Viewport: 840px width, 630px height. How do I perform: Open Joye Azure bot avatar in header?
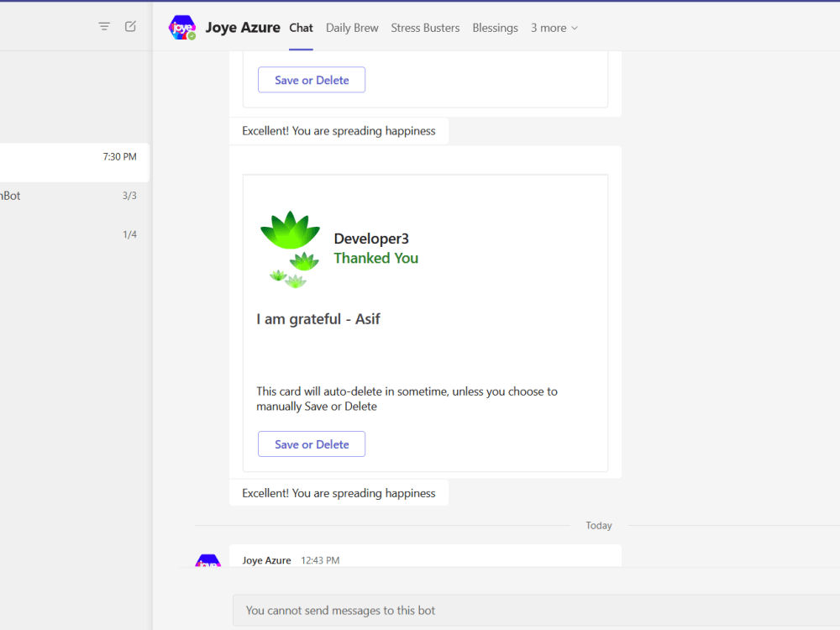point(182,28)
